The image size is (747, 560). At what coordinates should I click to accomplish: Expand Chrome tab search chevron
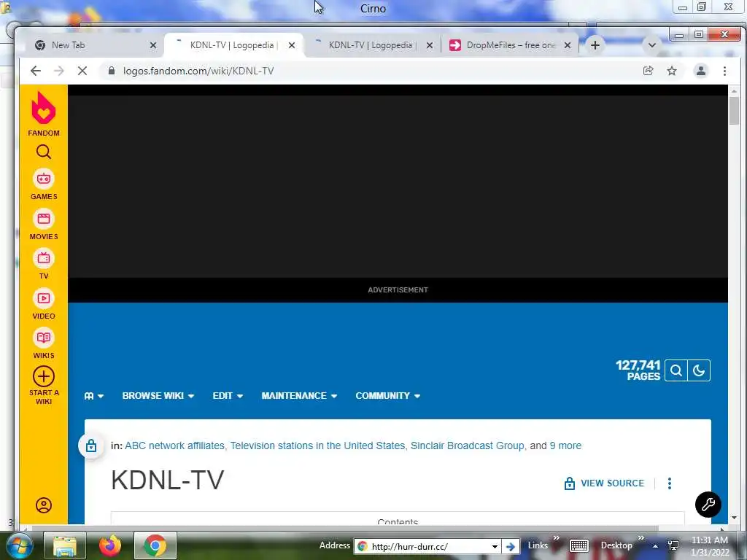pyautogui.click(x=651, y=45)
